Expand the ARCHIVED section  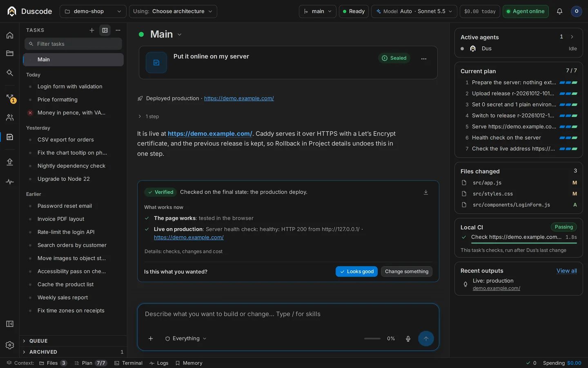point(73,352)
